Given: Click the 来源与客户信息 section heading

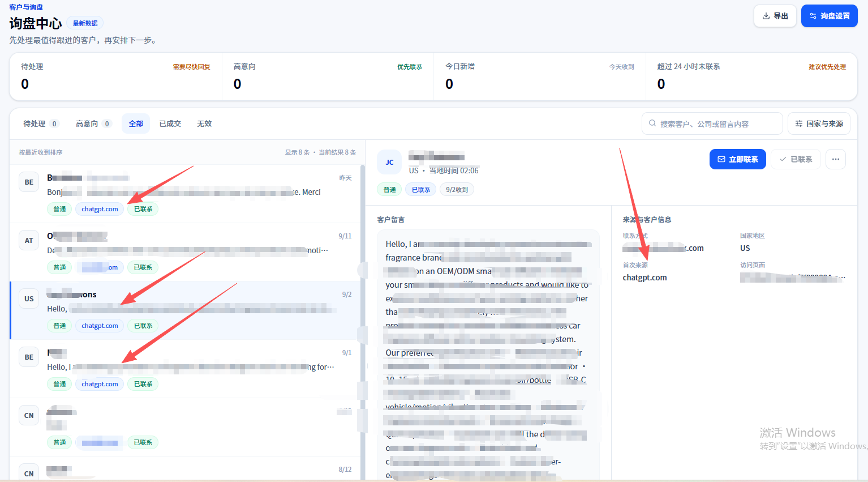Looking at the screenshot, I should (x=647, y=220).
